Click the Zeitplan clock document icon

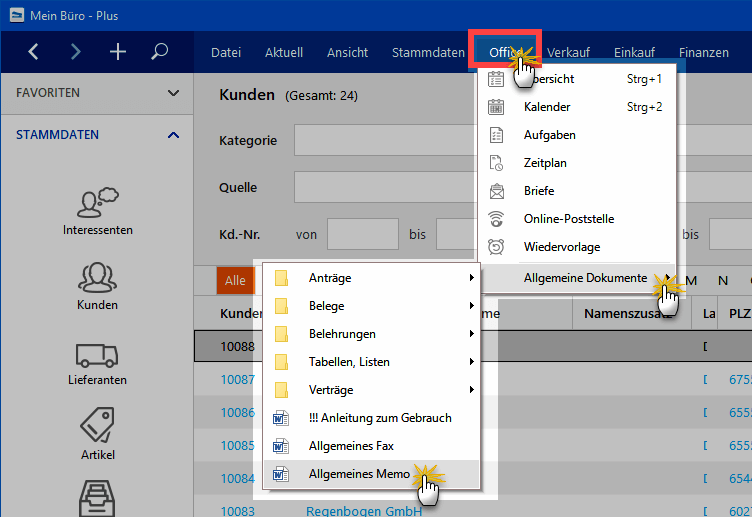click(x=496, y=163)
